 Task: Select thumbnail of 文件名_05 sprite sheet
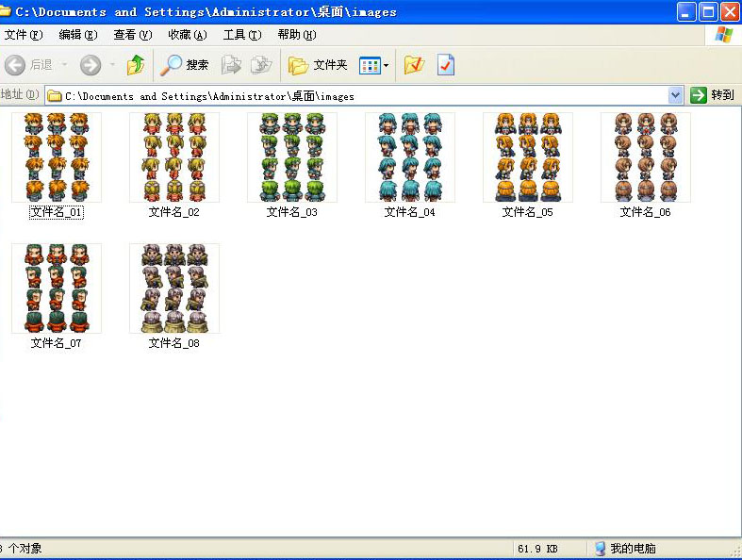pyautogui.click(x=528, y=157)
